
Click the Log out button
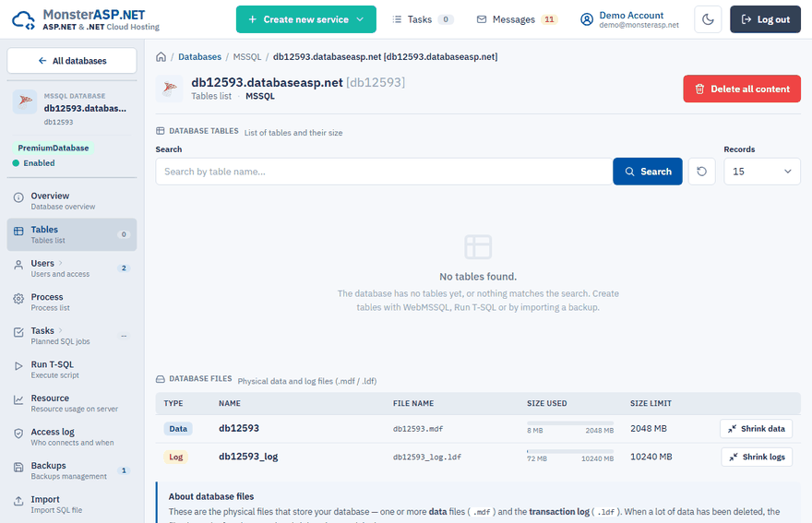[765, 19]
